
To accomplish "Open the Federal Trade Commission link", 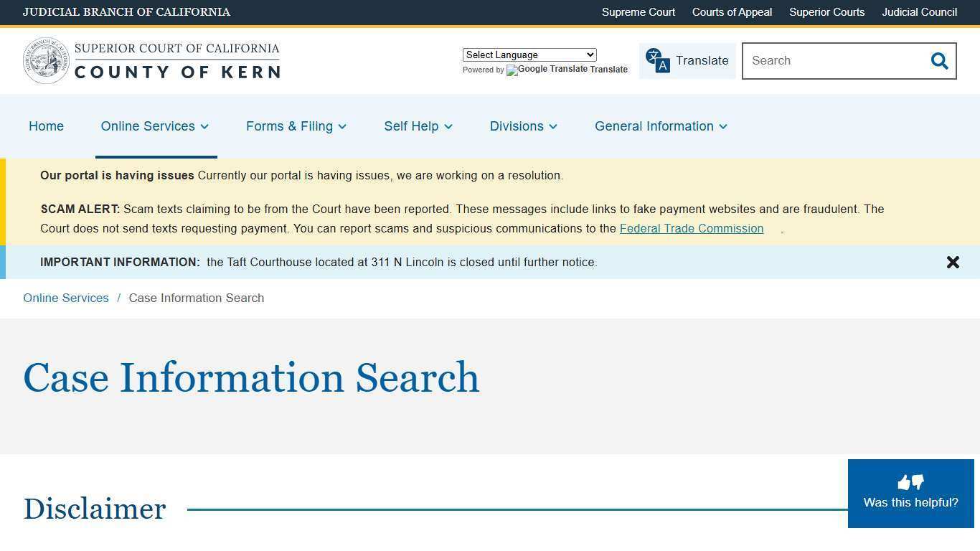I will coord(691,228).
